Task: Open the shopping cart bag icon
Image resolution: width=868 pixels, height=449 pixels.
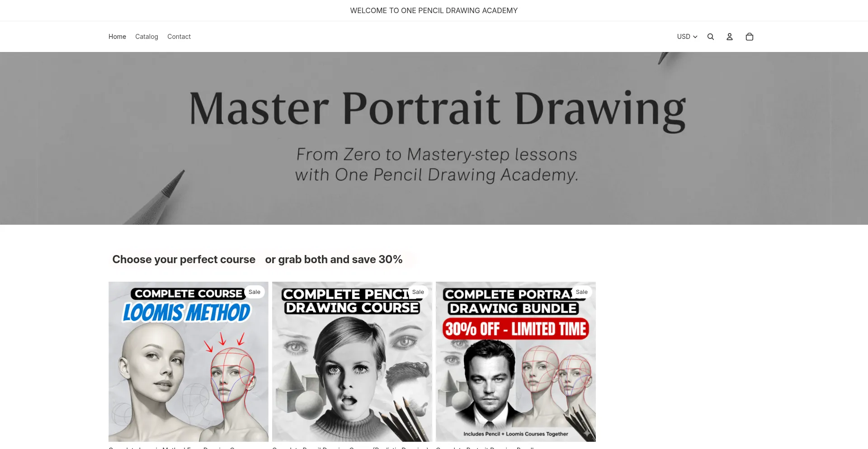Action: pos(749,37)
